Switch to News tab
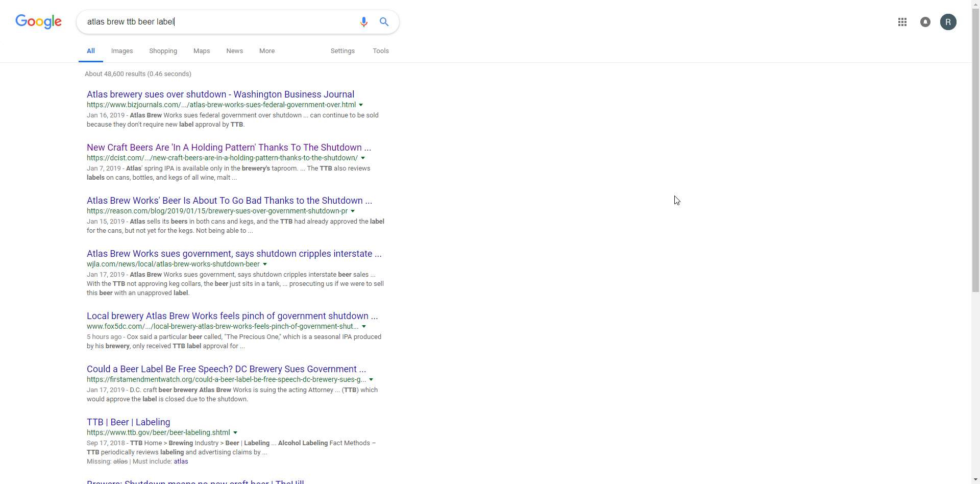The height and width of the screenshot is (484, 980). click(235, 51)
